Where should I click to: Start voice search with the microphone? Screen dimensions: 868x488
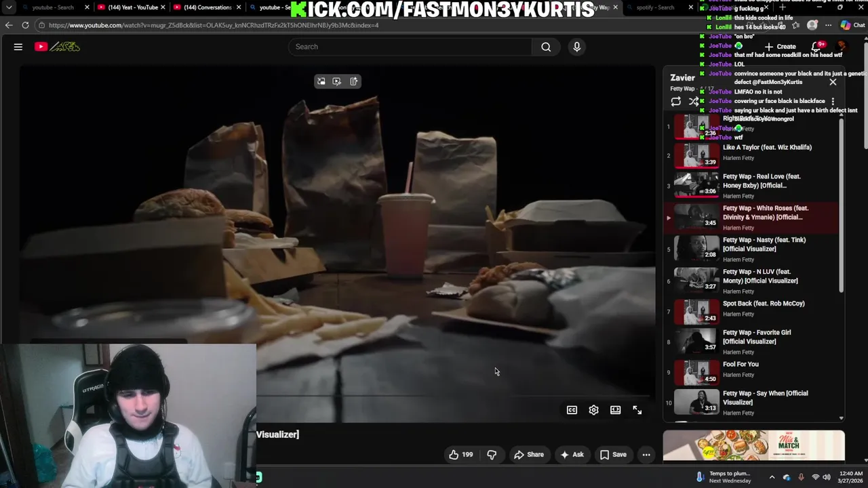point(577,47)
